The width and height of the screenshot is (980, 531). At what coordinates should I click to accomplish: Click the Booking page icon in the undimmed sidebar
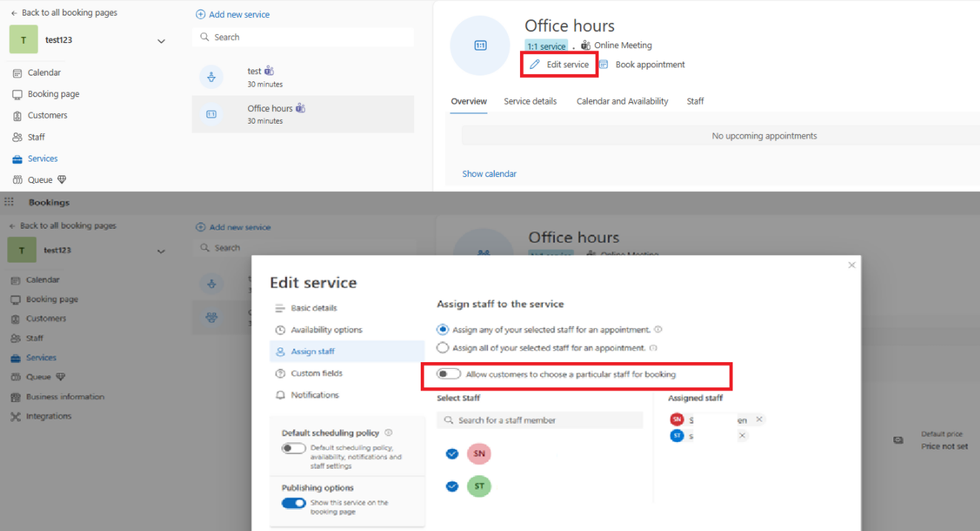coord(17,94)
